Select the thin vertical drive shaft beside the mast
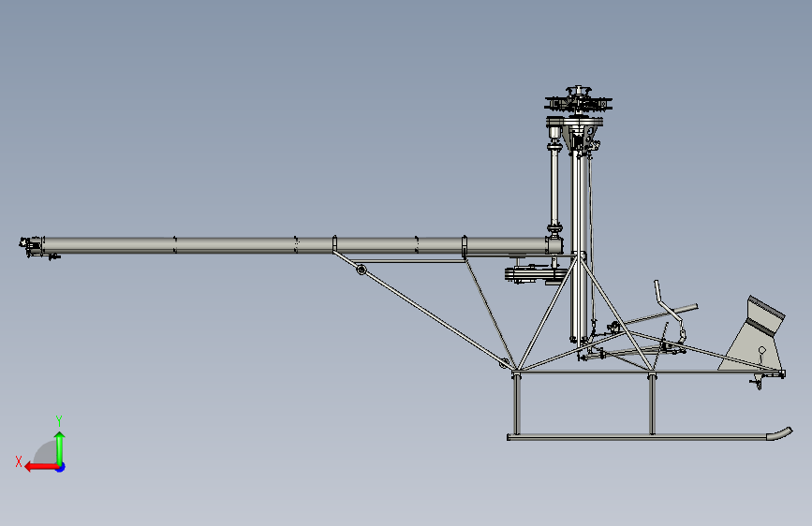 coord(554,186)
